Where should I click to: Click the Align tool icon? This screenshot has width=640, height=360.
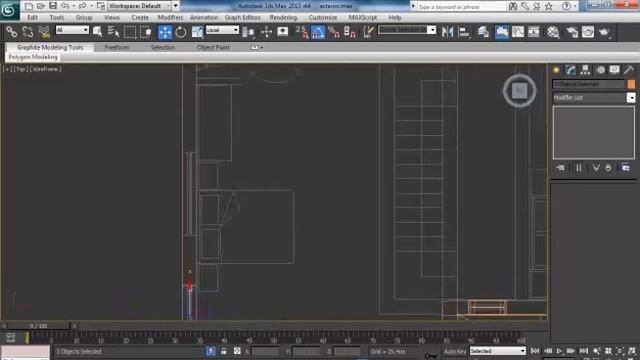click(464, 32)
